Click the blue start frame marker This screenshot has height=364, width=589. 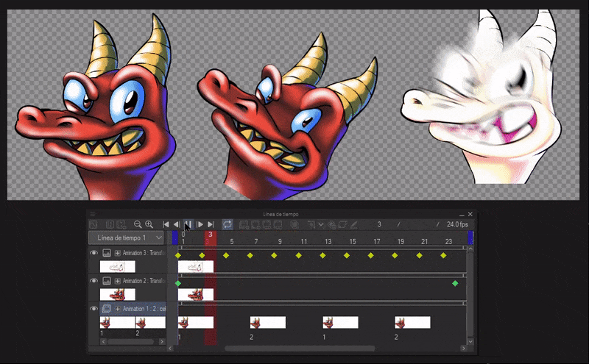click(x=174, y=238)
